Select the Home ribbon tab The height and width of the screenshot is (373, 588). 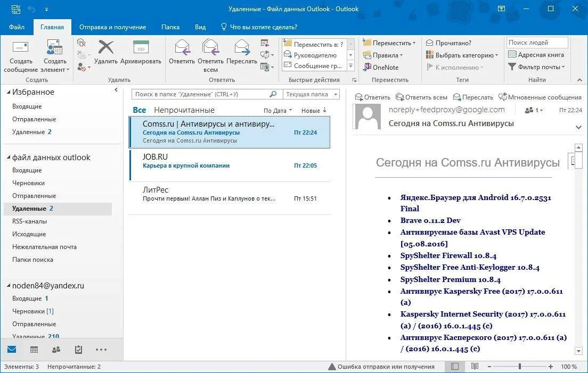pos(52,27)
